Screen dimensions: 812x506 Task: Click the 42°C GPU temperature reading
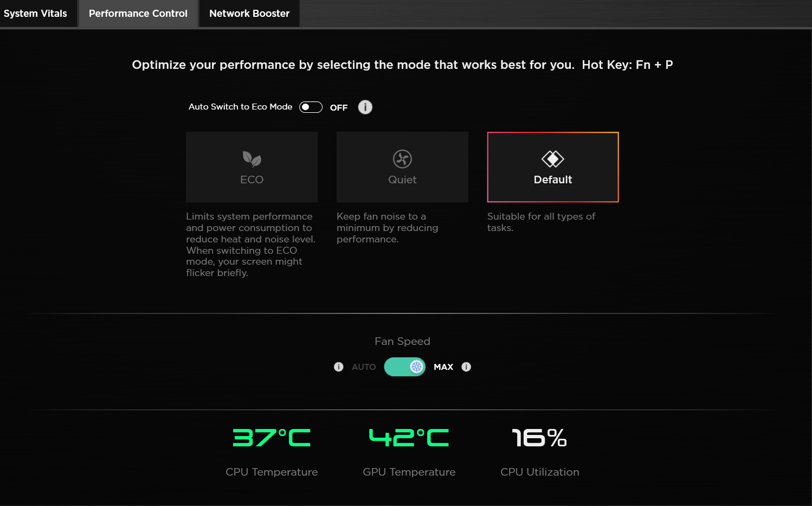click(x=409, y=438)
